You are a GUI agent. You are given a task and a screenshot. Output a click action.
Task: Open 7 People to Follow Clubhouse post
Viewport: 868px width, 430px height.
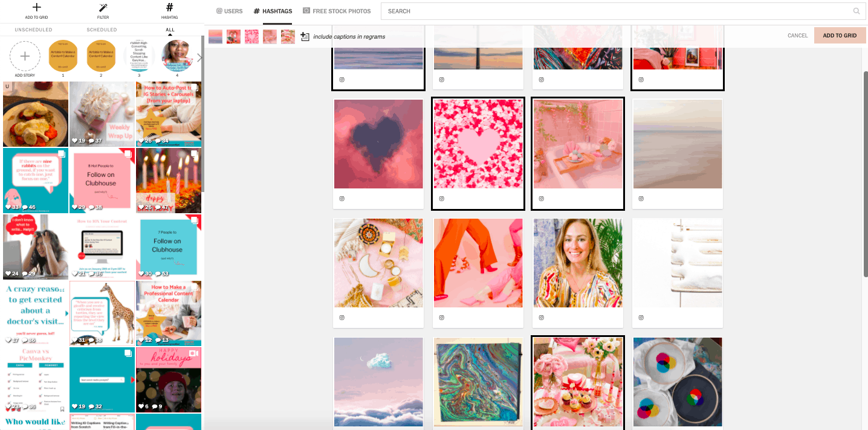(169, 247)
